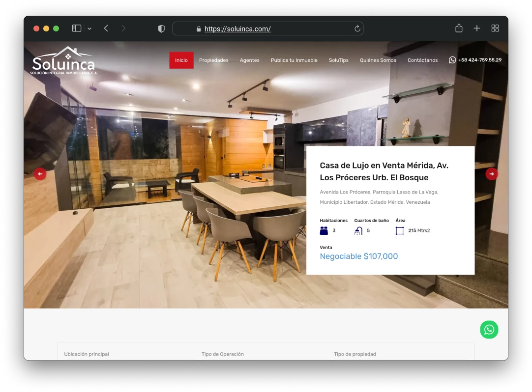
Task: Open a new tab with the plus icon
Action: pyautogui.click(x=476, y=28)
